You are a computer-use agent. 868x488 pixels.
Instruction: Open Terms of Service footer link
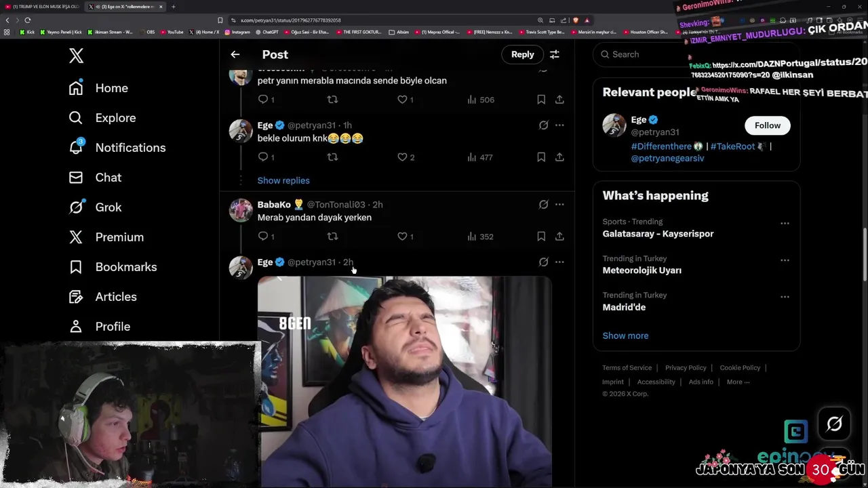[x=627, y=368]
